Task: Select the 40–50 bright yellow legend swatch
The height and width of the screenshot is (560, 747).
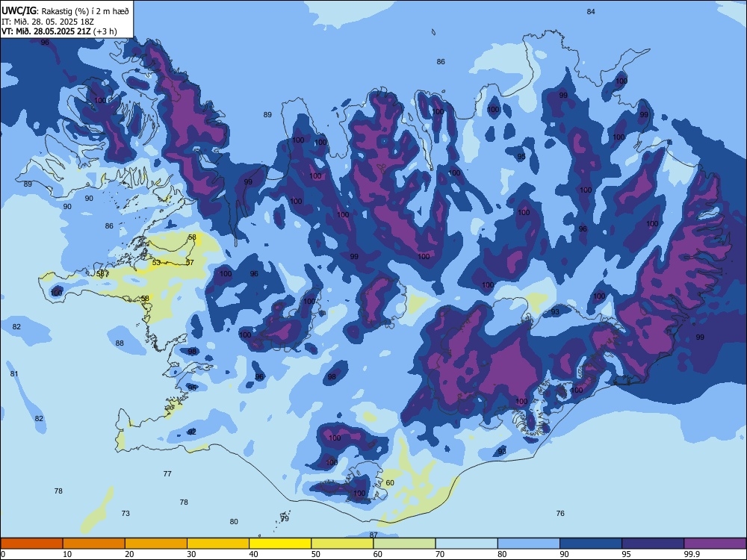Action: click(x=280, y=544)
